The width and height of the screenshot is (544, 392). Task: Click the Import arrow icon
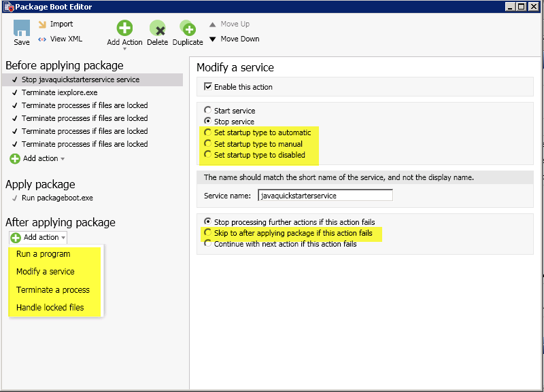tap(42, 24)
